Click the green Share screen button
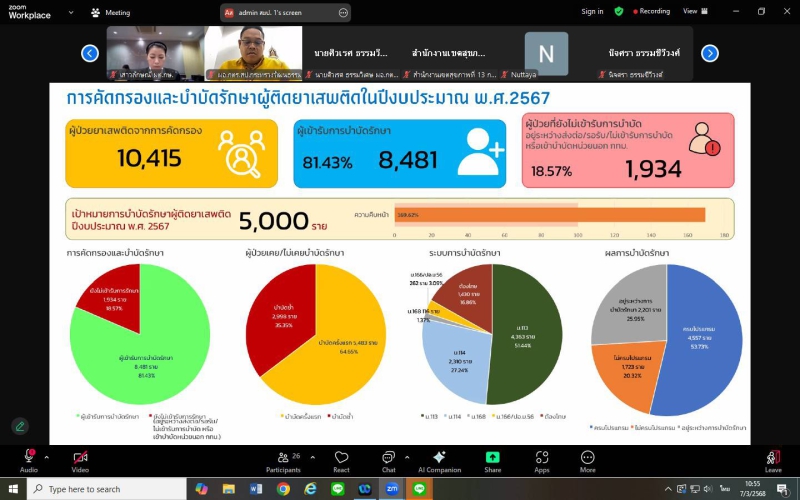 [492, 458]
